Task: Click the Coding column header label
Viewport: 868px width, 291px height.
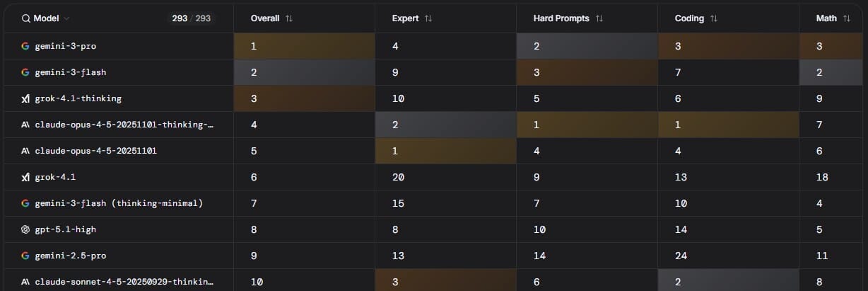Action: pyautogui.click(x=689, y=18)
